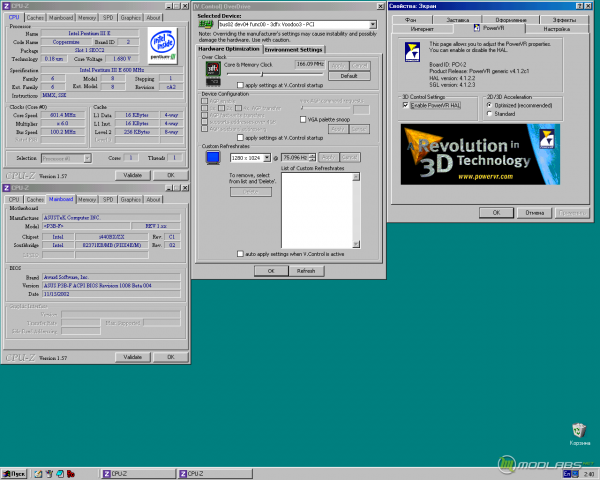The width and height of the screenshot is (600, 480).
Task: Click the display tray icon beside language indicator
Action: tap(575, 474)
